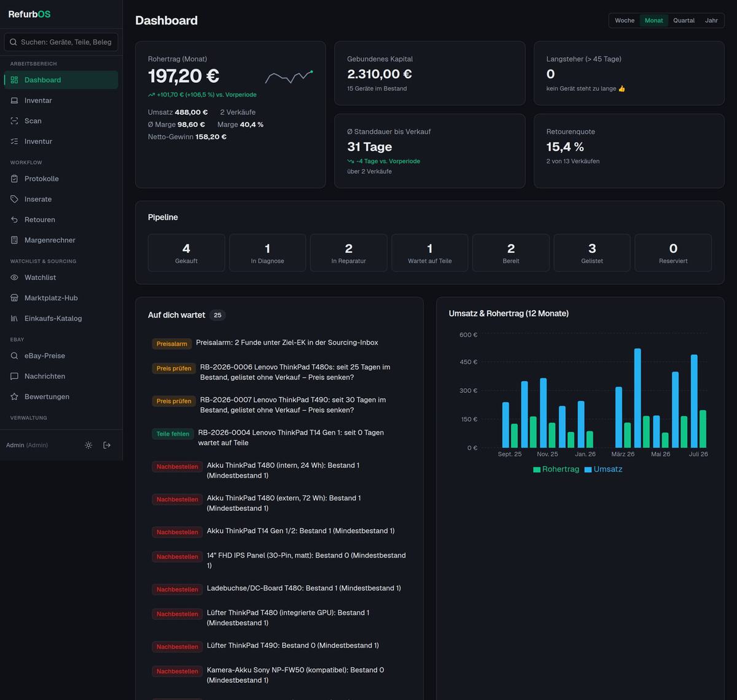Open reorder task for Kamera-Akku Sony NP-FW50
This screenshot has width=737, height=700.
(279, 675)
